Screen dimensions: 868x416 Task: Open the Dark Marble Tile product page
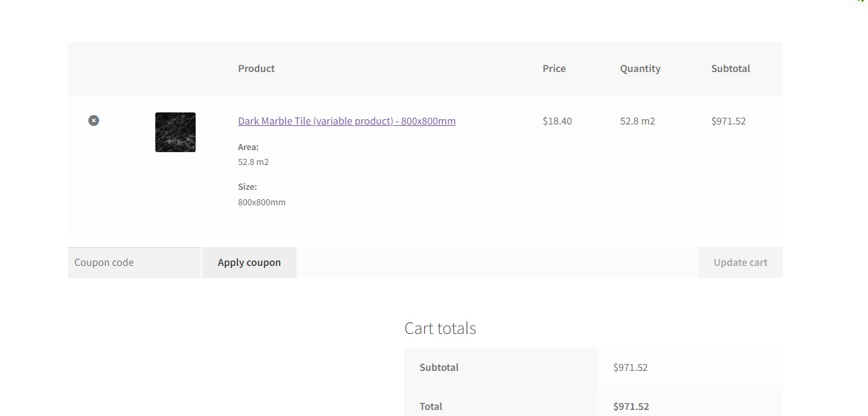346,121
